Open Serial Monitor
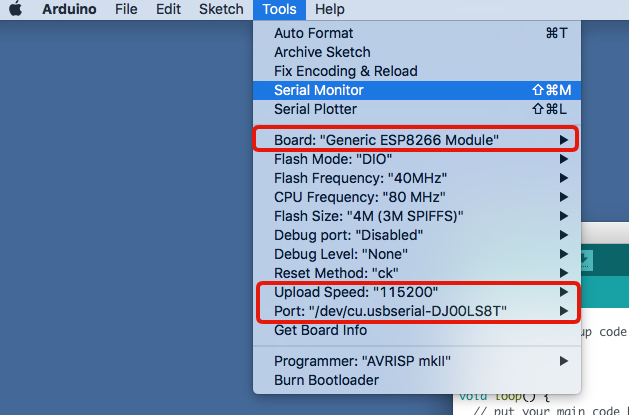 click(417, 90)
